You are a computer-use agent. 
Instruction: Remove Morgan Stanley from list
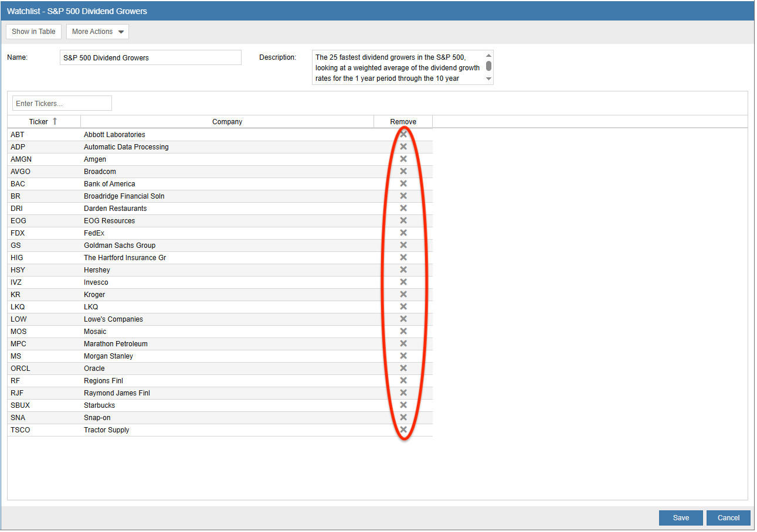[x=403, y=356]
